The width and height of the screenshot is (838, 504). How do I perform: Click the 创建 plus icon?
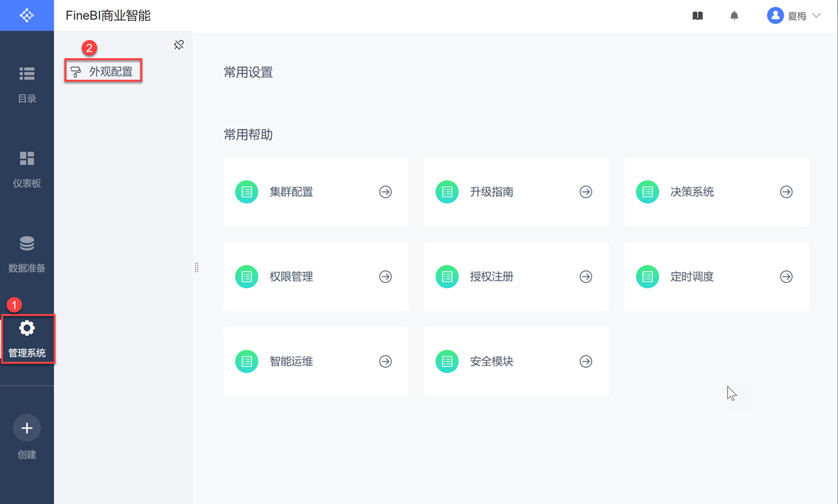tap(27, 428)
